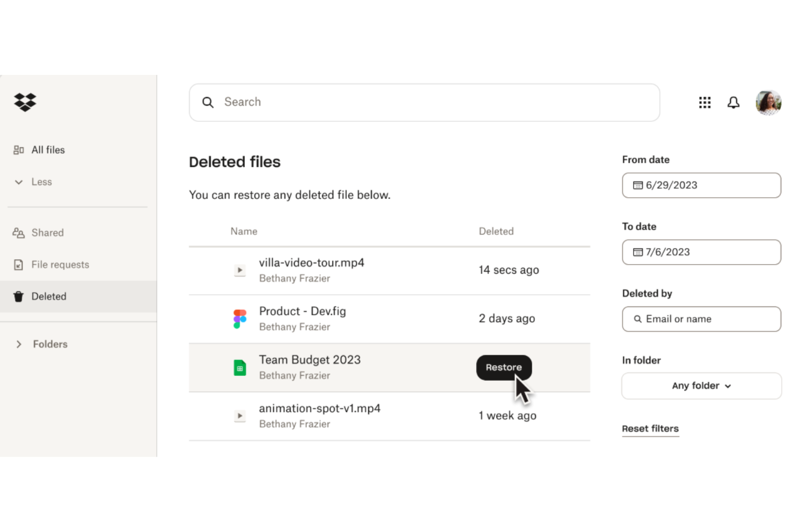Open the apps grid launcher icon

pos(705,102)
